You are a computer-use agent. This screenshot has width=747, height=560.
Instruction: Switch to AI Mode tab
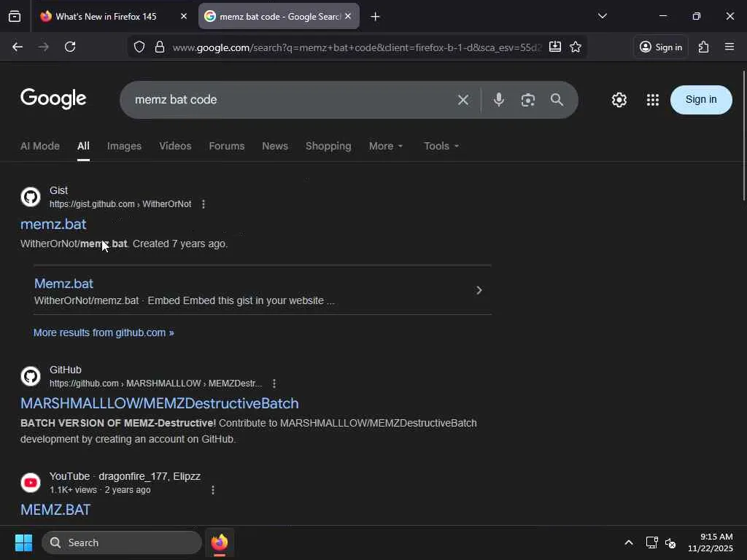coord(40,146)
